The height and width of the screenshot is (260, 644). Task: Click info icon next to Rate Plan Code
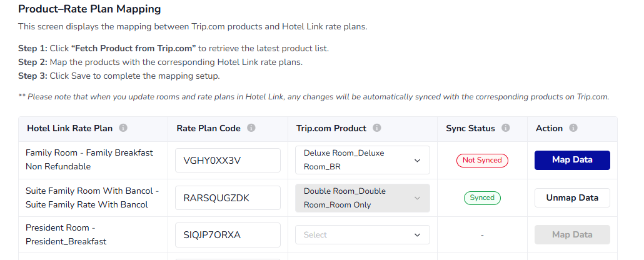(x=251, y=128)
